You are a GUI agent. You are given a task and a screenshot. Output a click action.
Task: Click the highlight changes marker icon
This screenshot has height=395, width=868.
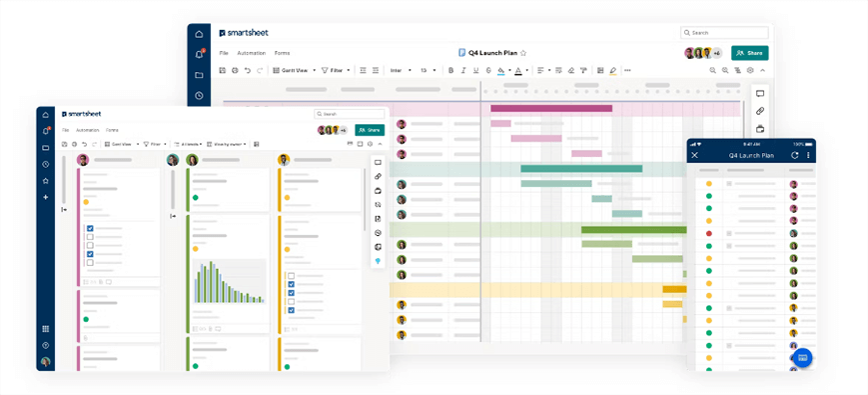[613, 70]
